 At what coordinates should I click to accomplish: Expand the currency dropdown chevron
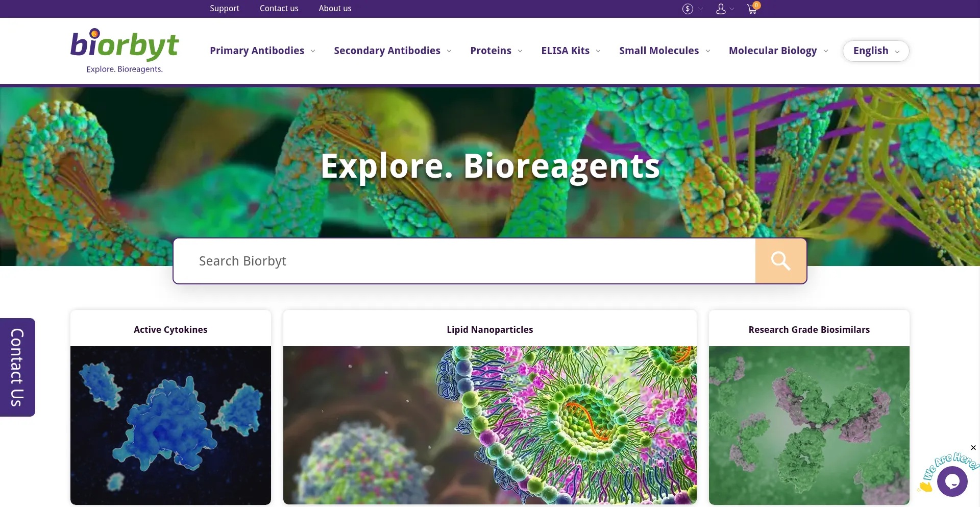[701, 9]
